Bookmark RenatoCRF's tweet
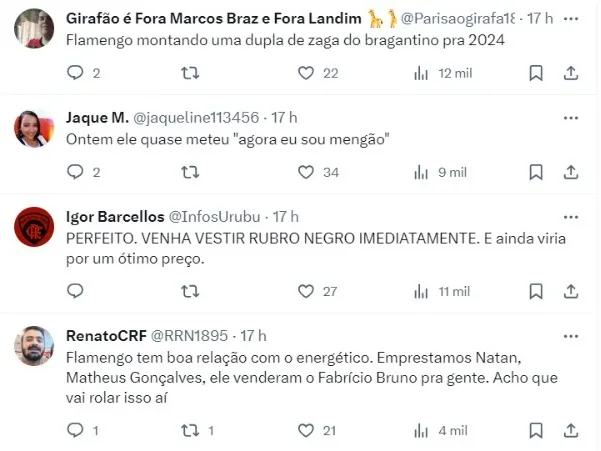 point(536,430)
